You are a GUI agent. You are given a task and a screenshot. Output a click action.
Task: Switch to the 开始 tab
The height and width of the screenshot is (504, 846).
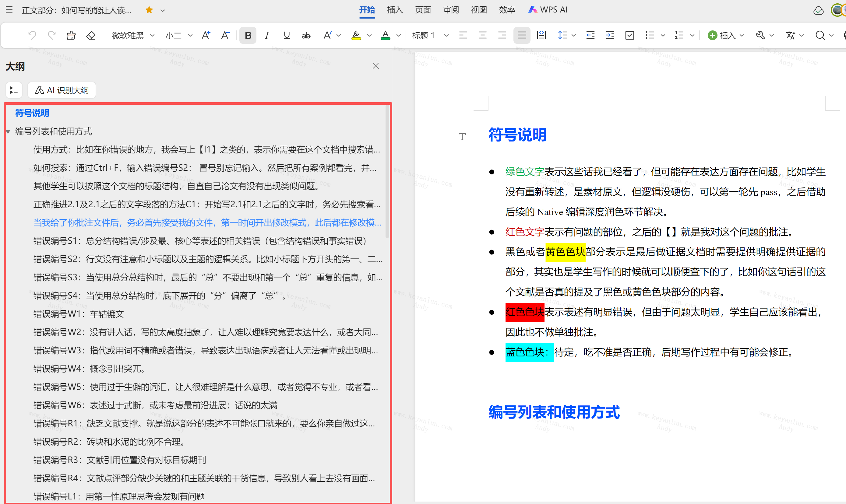click(x=367, y=10)
